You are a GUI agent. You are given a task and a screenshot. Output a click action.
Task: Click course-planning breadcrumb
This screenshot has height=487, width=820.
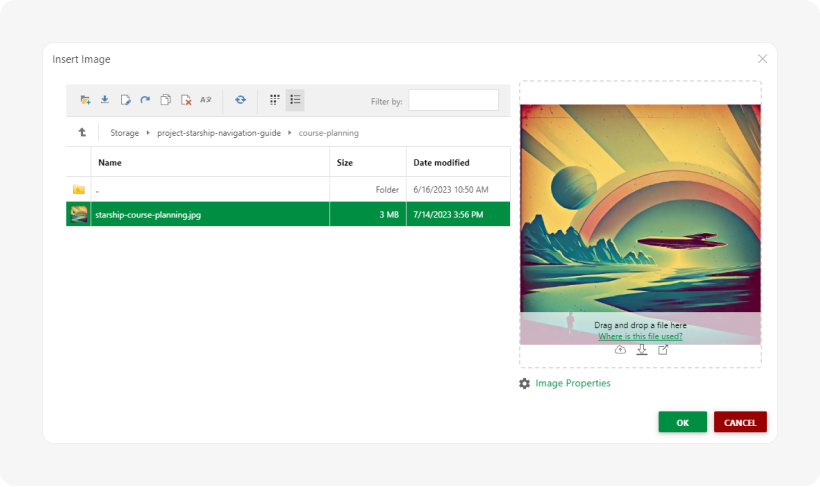[328, 133]
